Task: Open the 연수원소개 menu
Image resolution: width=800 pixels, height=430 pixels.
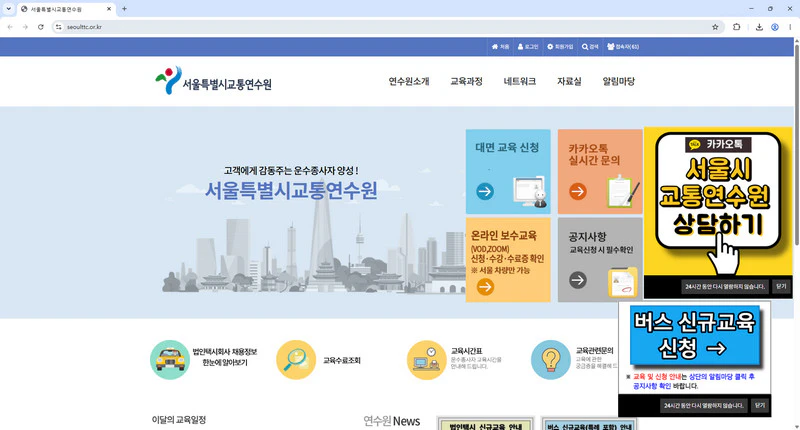Action: pos(409,81)
